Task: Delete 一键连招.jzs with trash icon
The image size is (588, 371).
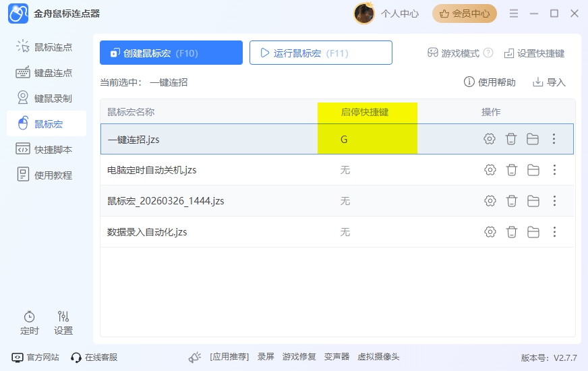Action: (x=510, y=139)
